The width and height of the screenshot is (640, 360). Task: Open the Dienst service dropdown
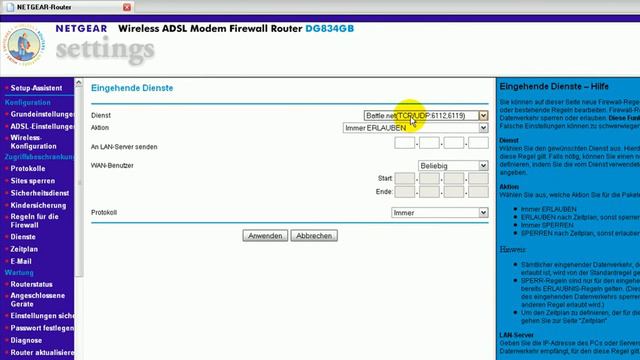(426, 116)
